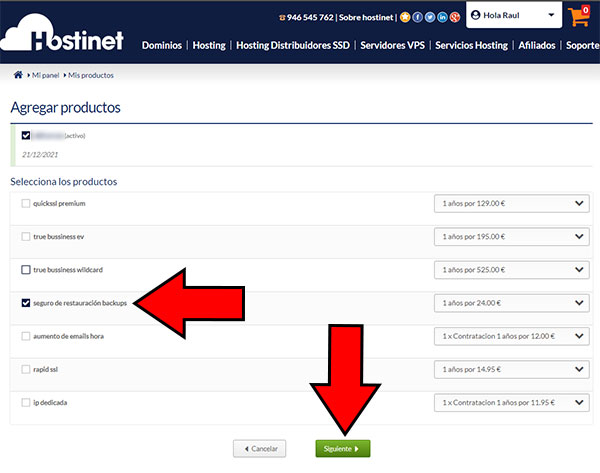The width and height of the screenshot is (600, 473).
Task: Open true bussiness wildcard dropdown 525.00 €
Action: point(512,270)
